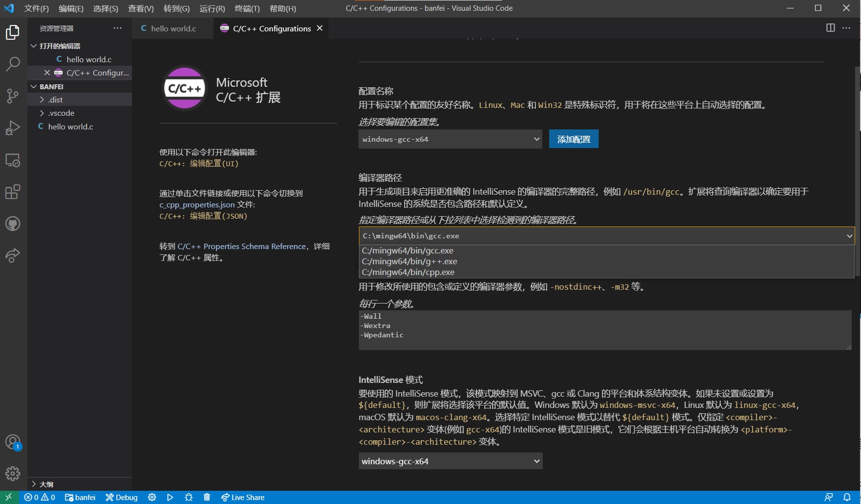Close the C/C++ Configurations tab

point(320,28)
